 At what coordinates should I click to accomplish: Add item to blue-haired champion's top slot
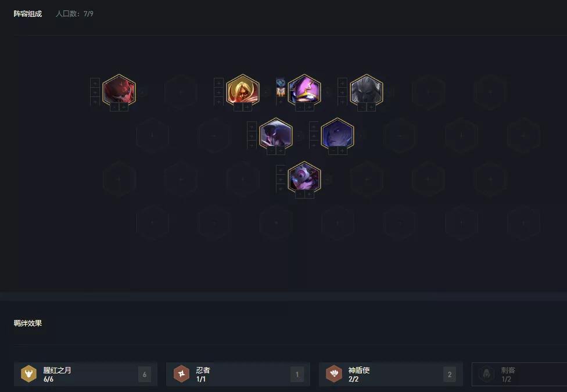click(314, 127)
